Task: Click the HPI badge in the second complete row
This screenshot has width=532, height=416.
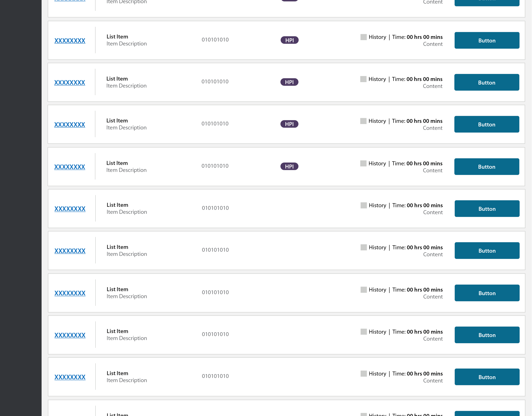Action: click(289, 82)
